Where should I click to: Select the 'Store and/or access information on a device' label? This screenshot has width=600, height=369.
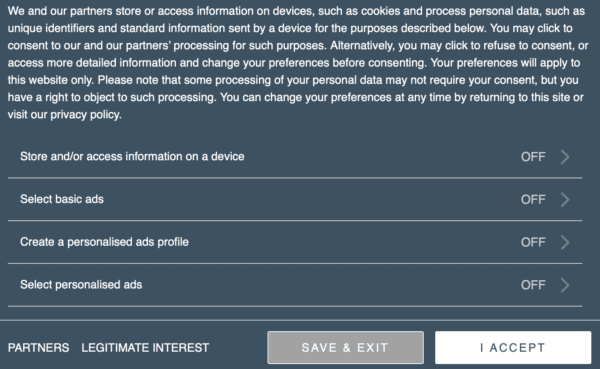point(132,157)
